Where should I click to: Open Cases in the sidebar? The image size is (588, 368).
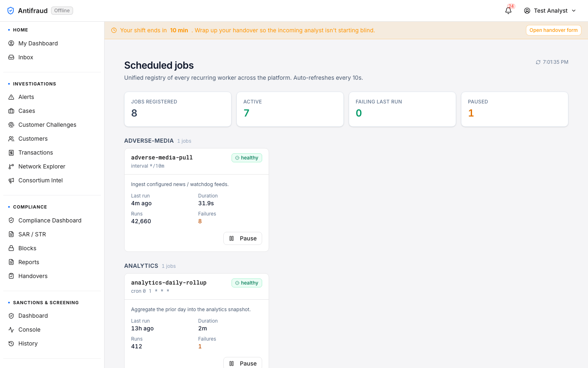52,111
